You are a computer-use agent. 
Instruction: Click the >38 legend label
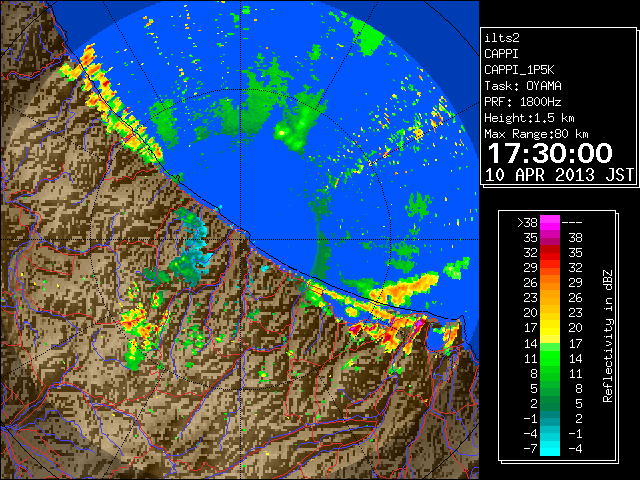527,223
